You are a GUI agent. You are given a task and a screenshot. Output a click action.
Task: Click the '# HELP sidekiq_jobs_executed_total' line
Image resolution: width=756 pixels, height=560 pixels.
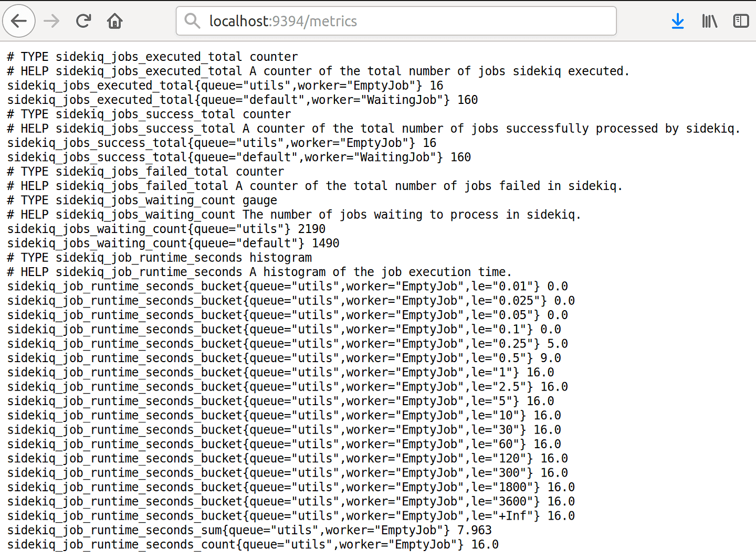coord(318,71)
